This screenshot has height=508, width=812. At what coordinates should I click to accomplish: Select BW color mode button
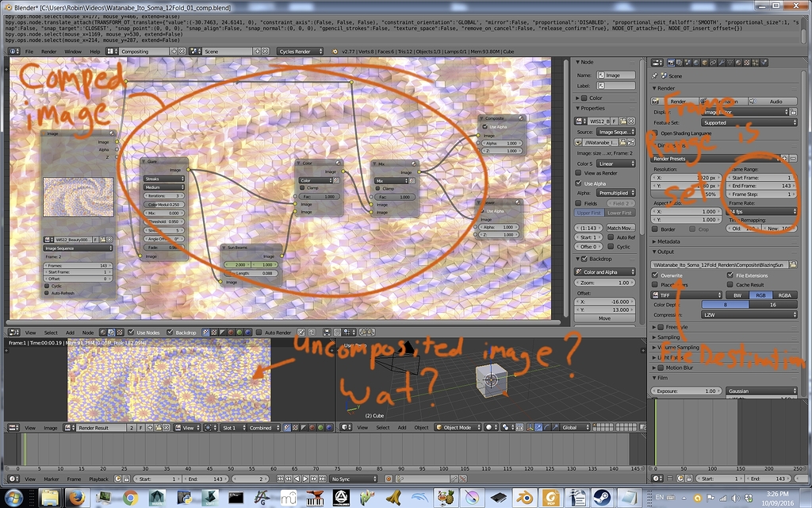coord(737,295)
